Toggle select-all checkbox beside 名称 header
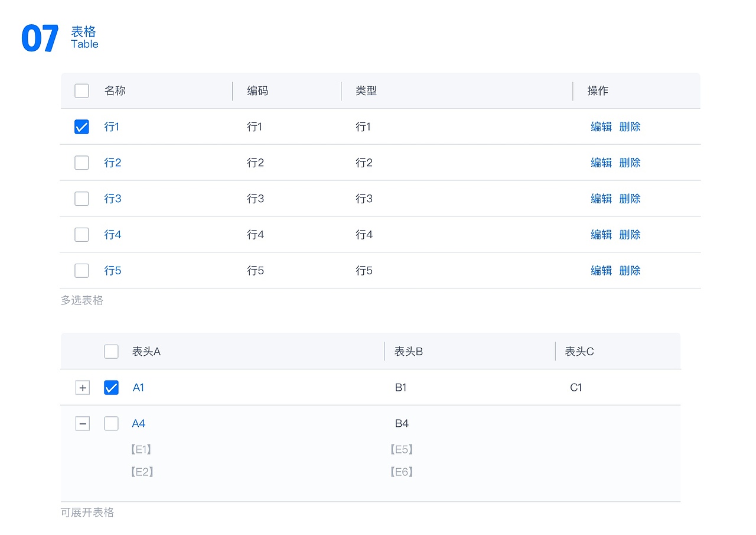 [82, 90]
